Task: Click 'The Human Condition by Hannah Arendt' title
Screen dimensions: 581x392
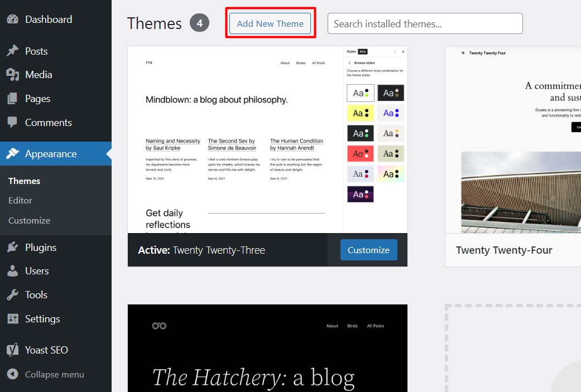Action: pos(296,144)
